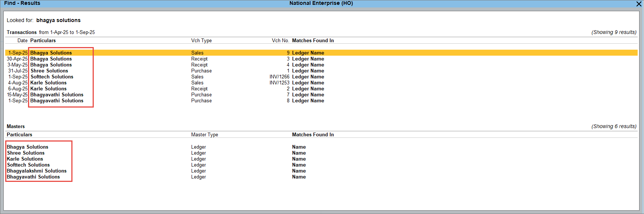
Task: Select Shree Solutions ledger in Masters list
Action: [25, 153]
